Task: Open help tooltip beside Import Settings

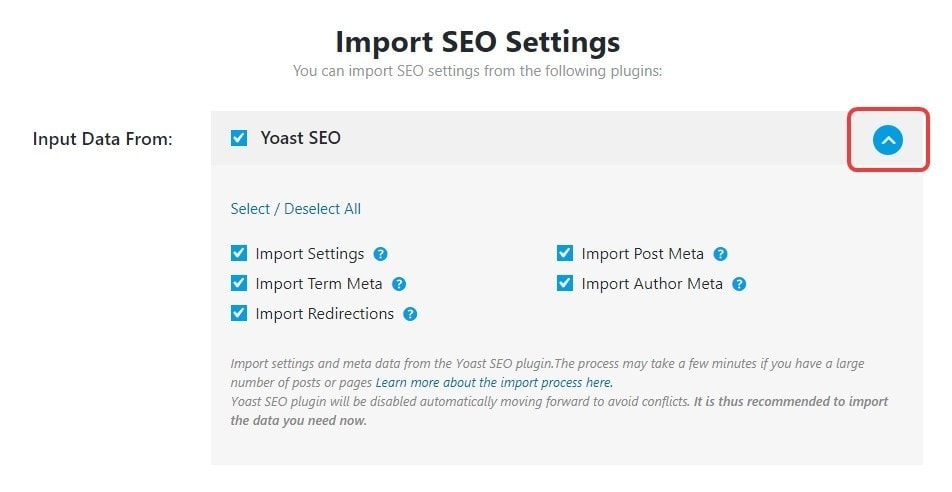Action: point(380,254)
